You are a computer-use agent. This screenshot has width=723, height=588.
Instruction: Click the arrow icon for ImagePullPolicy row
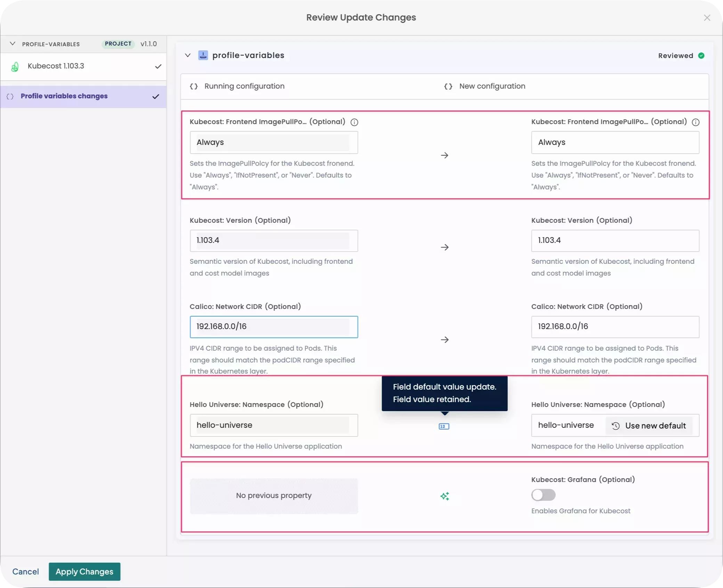coord(445,155)
